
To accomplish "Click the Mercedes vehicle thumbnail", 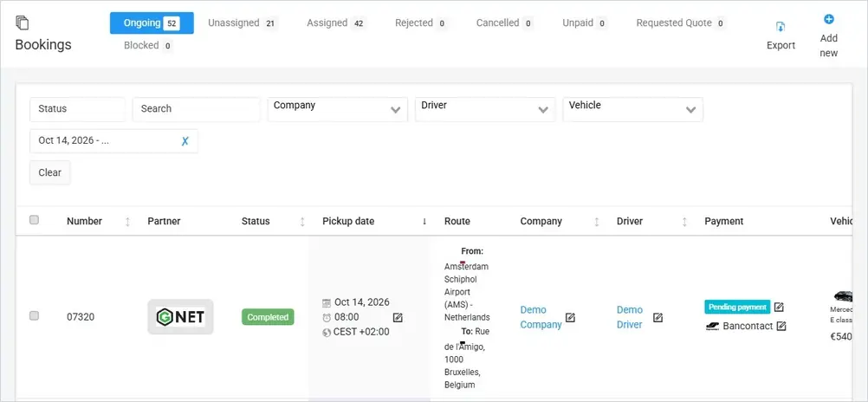I will coord(843,296).
